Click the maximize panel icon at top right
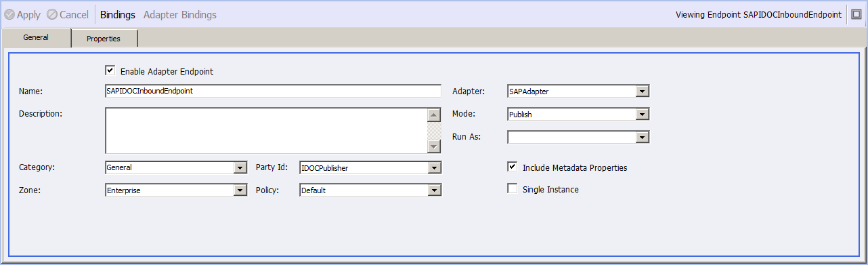The height and width of the screenshot is (265, 868). tap(856, 14)
